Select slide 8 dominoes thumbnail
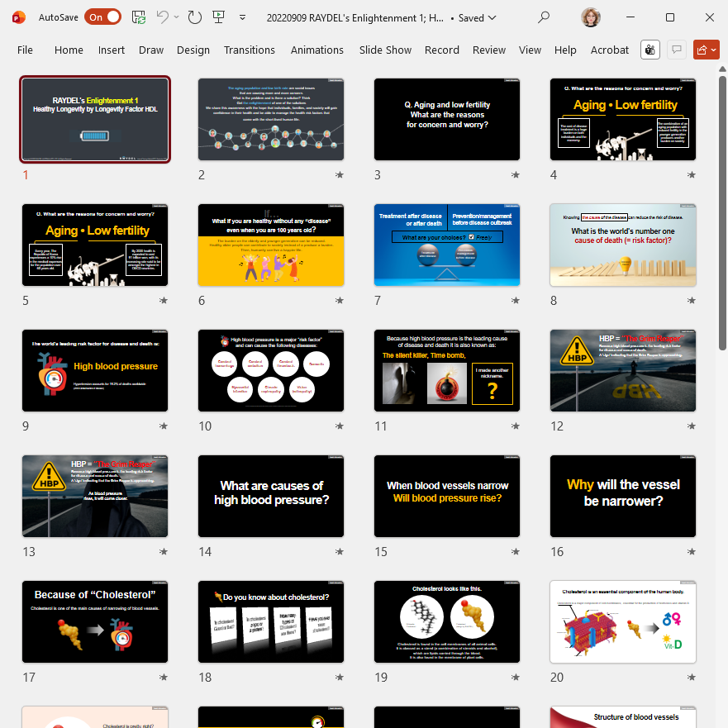Screen dimensions: 728x728 [623, 245]
